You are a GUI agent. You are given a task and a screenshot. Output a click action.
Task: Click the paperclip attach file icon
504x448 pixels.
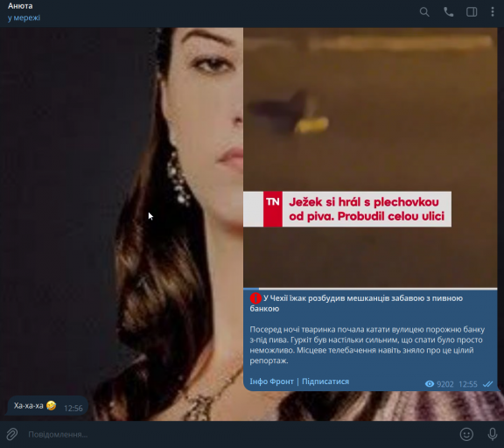pyautogui.click(x=12, y=434)
